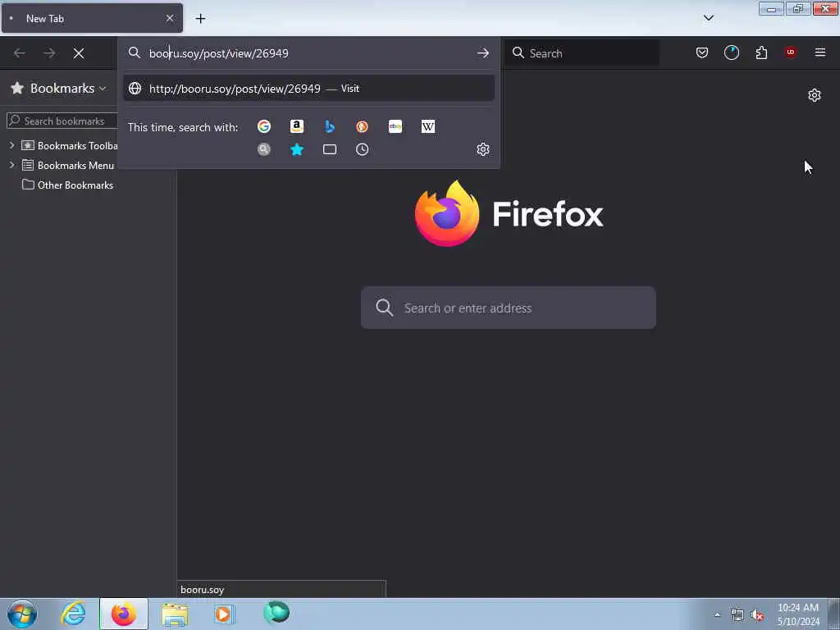
Task: Open Windows Explorer from the taskbar
Action: pos(175,614)
